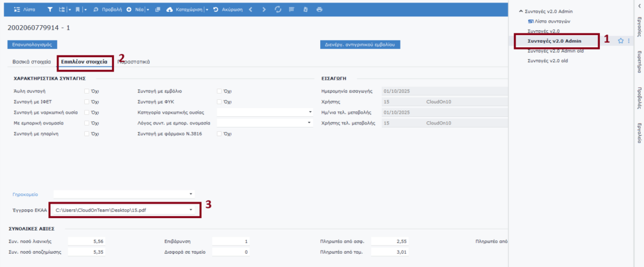Open the grid view icon in toolbar
The width and height of the screenshot is (644, 267).
tap(292, 10)
